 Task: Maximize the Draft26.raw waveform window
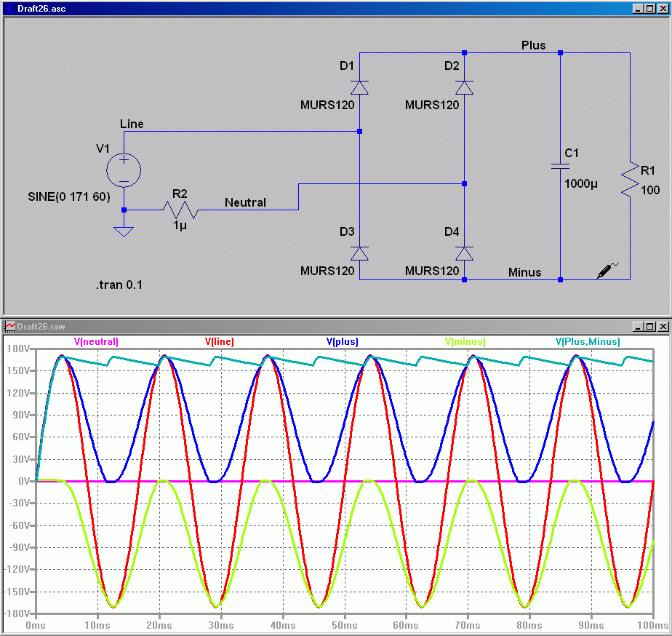[x=649, y=327]
